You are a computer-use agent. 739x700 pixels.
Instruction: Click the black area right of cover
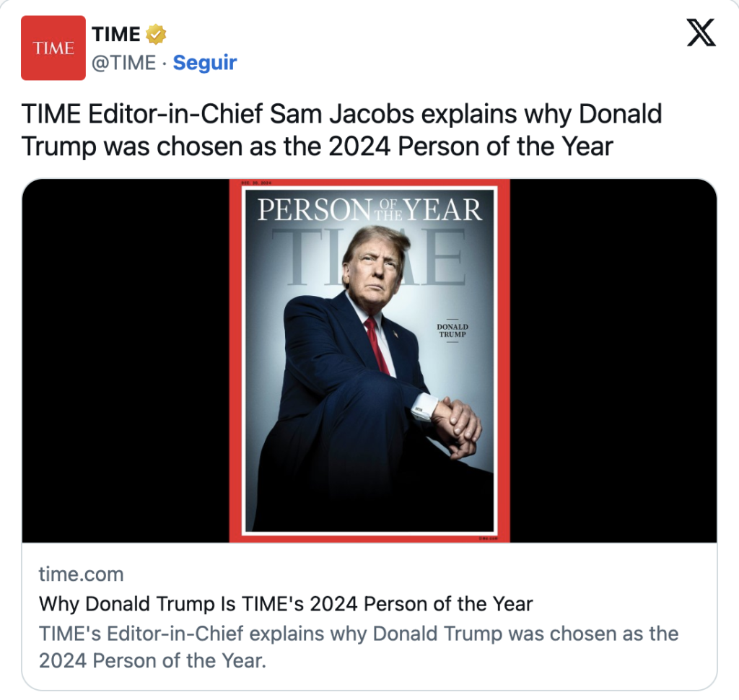[613, 361]
